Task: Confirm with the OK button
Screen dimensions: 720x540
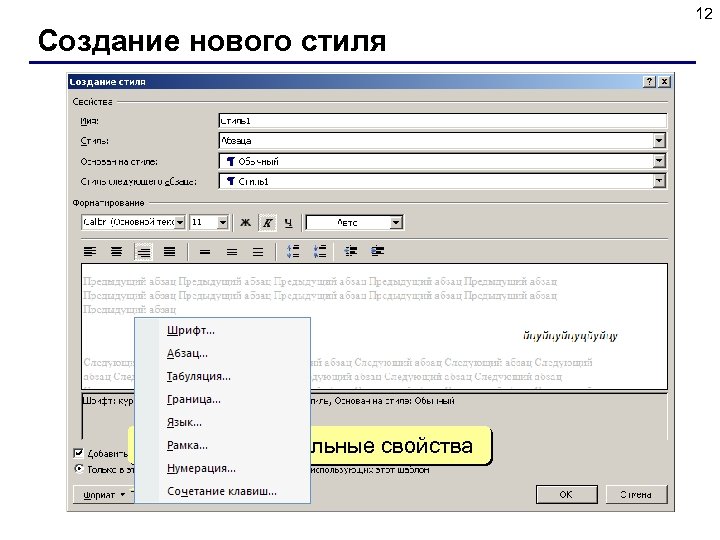Action: pos(566,495)
